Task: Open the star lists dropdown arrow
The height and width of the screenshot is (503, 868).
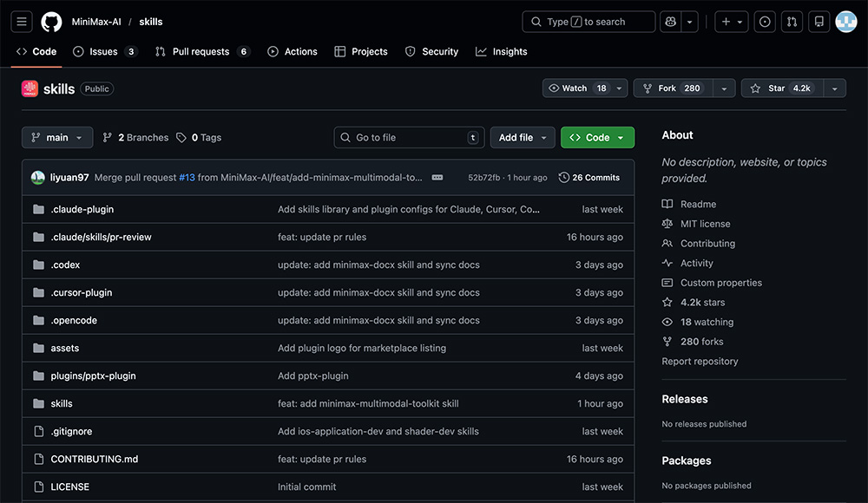Action: tap(834, 88)
